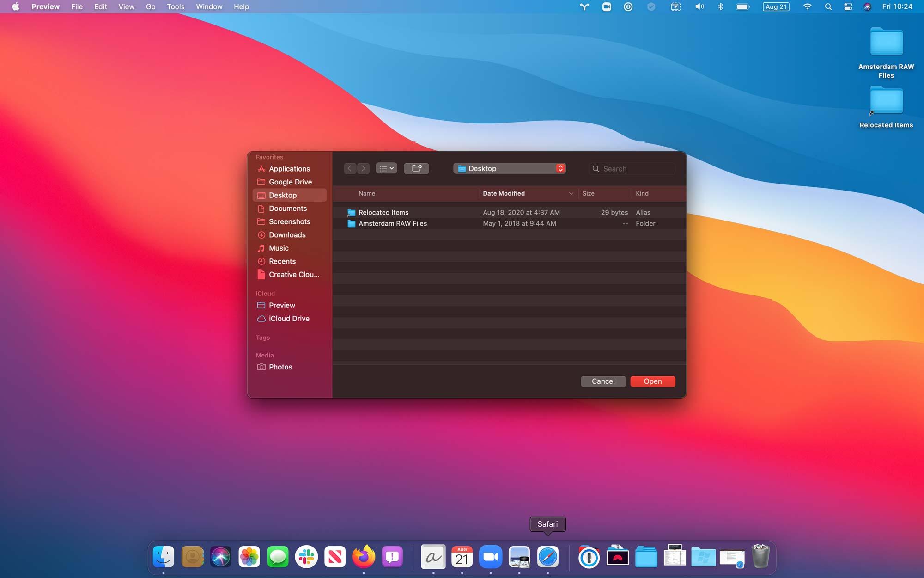Expand the Desktop location dropdown
Viewport: 924px width, 578px height.
[x=561, y=168]
